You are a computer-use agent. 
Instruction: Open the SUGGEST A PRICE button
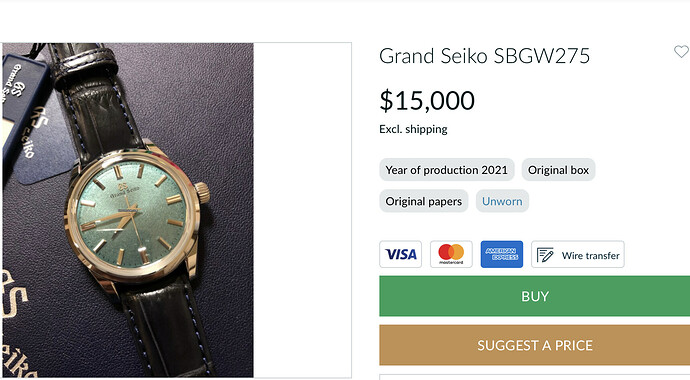point(535,345)
